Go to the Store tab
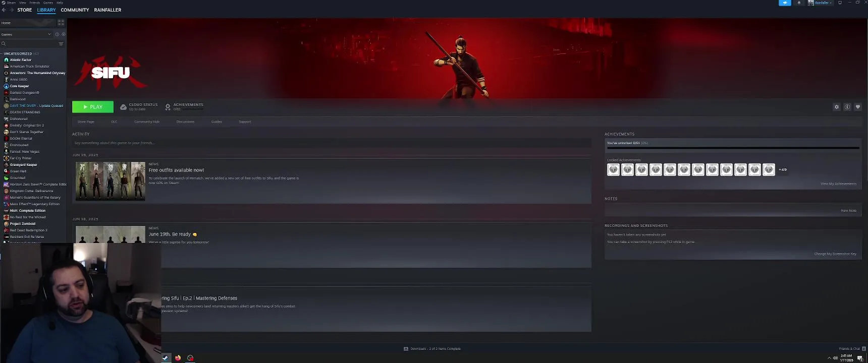The image size is (868, 363). coord(25,10)
